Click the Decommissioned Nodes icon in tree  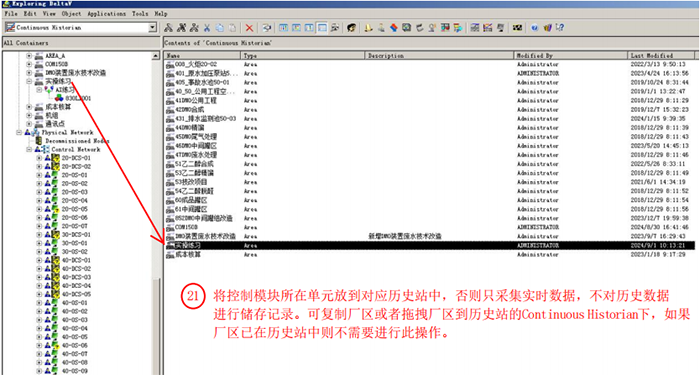tap(39, 141)
